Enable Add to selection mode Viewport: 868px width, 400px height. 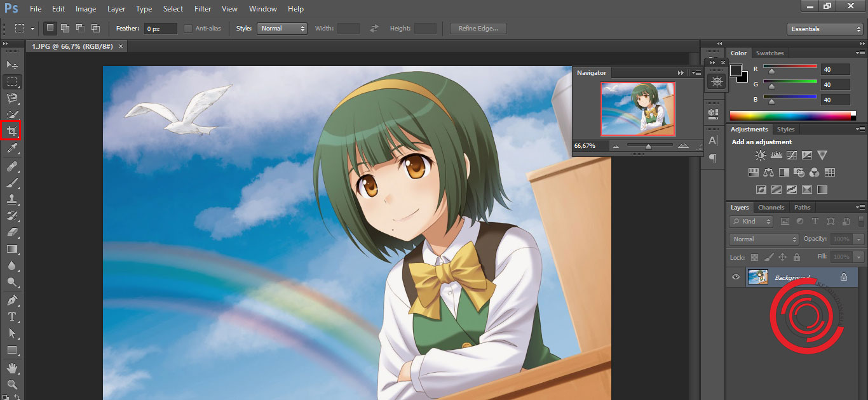click(x=65, y=29)
